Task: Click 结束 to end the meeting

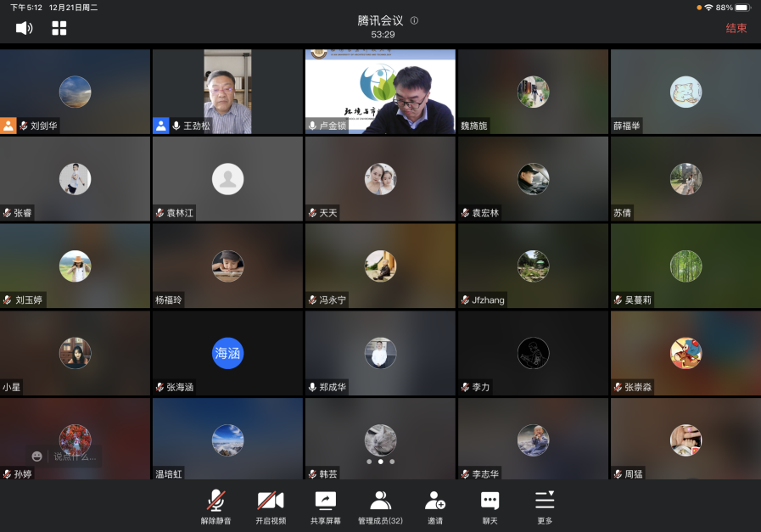Action: tap(736, 28)
